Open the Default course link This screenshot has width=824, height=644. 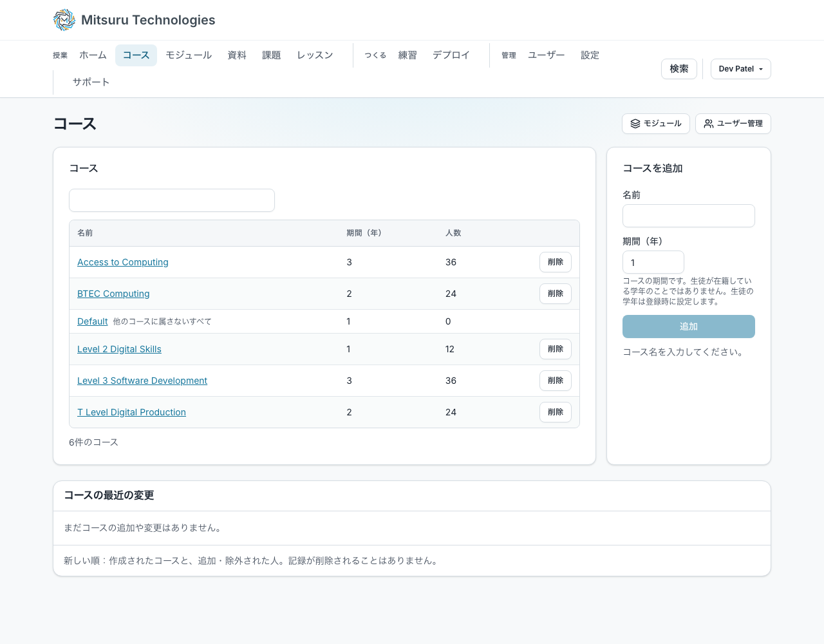click(x=93, y=321)
